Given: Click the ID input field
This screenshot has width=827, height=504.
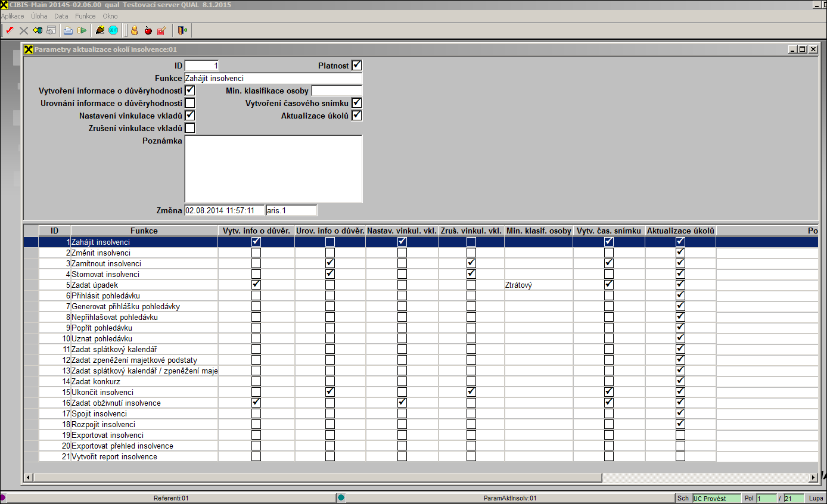Looking at the screenshot, I should pyautogui.click(x=202, y=66).
